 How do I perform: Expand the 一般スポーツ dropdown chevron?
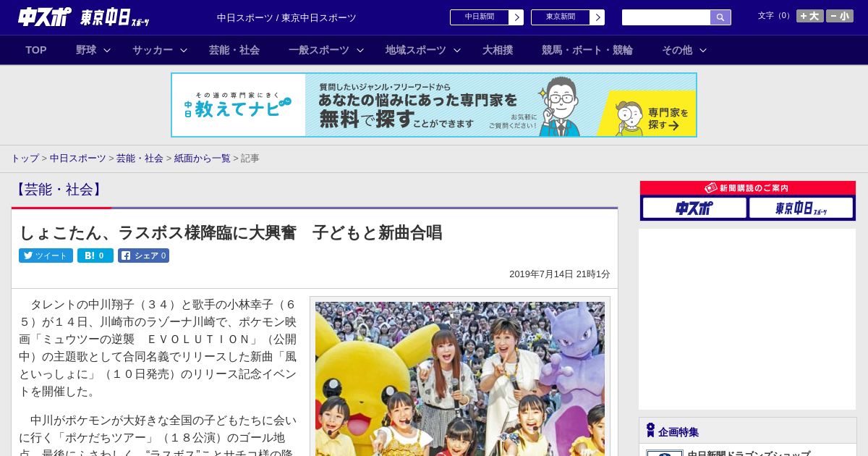point(360,50)
